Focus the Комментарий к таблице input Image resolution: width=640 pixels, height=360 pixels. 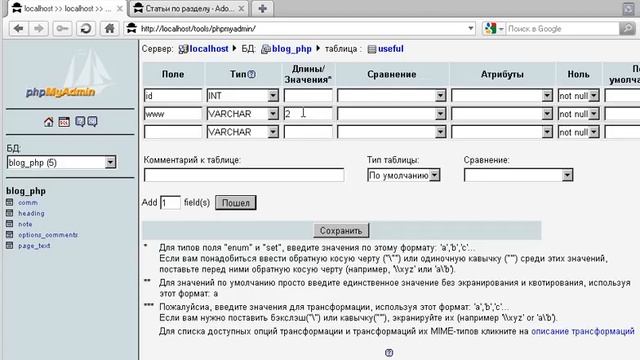[244, 175]
